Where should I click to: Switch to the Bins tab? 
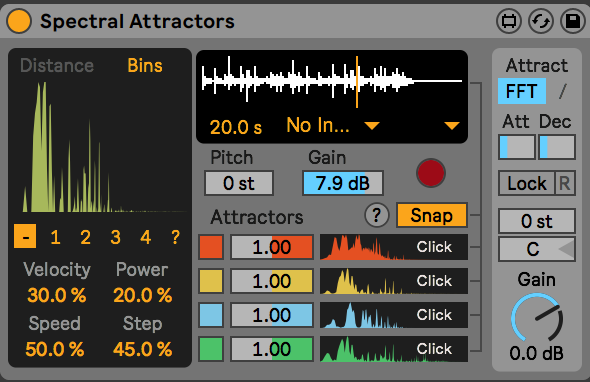pyautogui.click(x=145, y=65)
